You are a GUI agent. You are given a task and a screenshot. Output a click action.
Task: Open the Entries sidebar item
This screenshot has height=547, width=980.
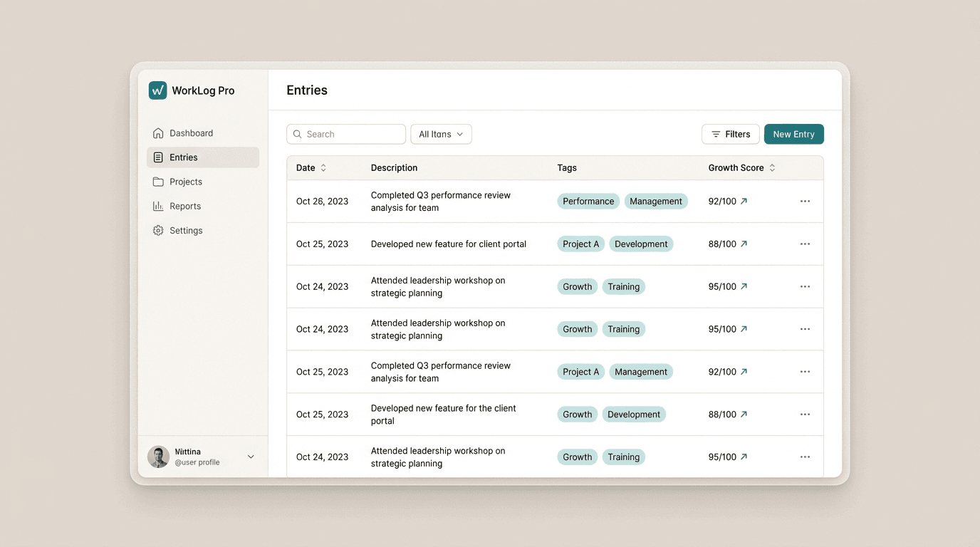click(203, 157)
